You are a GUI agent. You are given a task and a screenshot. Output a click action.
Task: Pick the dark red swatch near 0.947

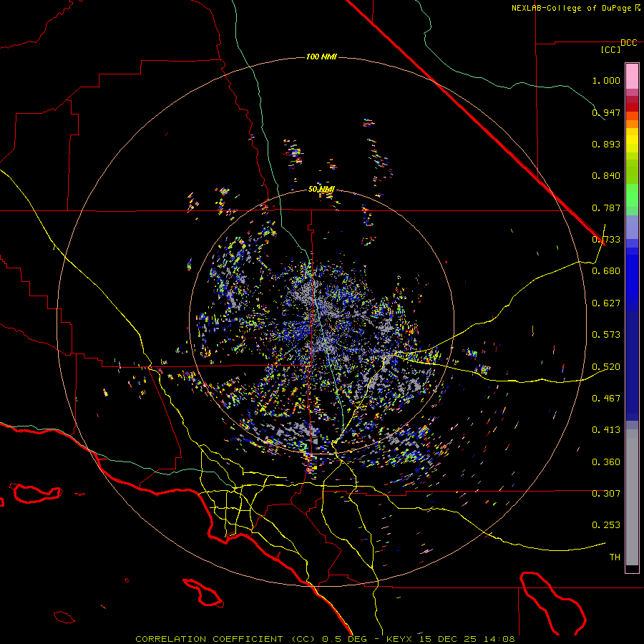(632, 107)
